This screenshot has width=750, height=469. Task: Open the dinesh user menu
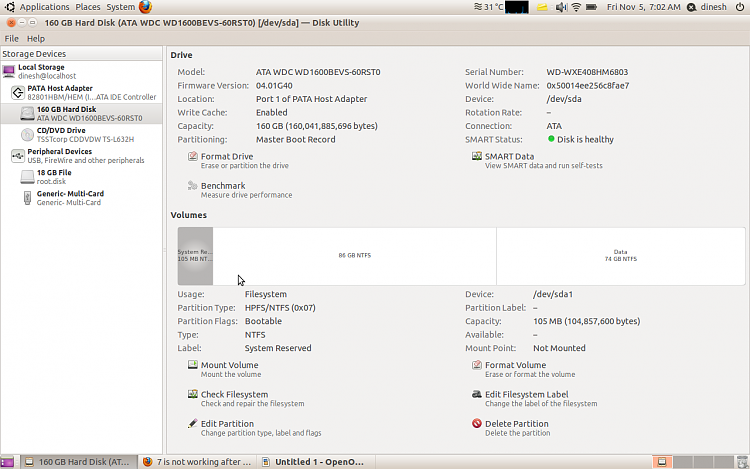point(707,7)
